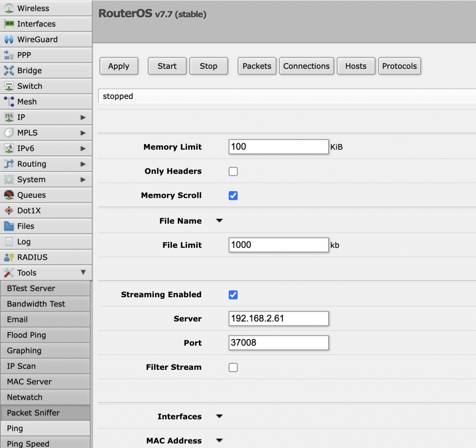
Task: Click the Stop button
Action: point(209,66)
